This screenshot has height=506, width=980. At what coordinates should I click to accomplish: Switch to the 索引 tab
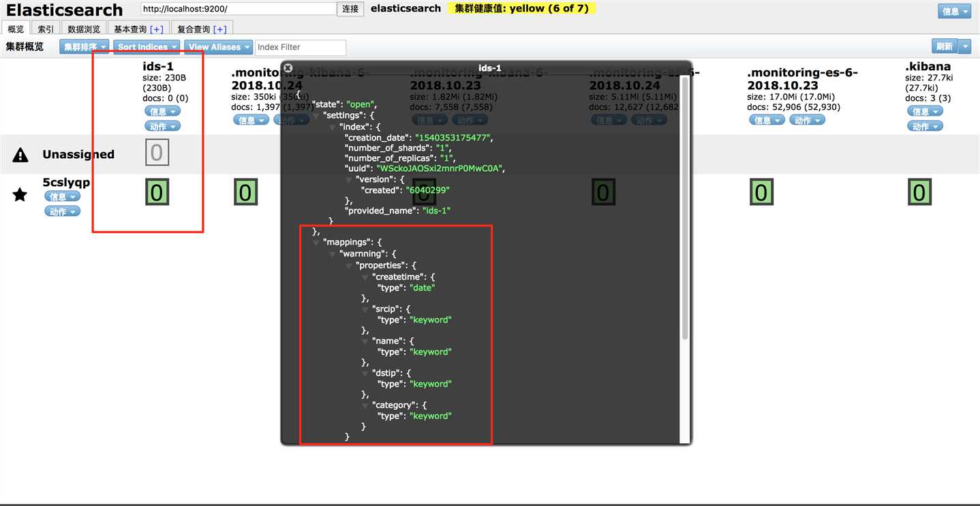tap(46, 29)
